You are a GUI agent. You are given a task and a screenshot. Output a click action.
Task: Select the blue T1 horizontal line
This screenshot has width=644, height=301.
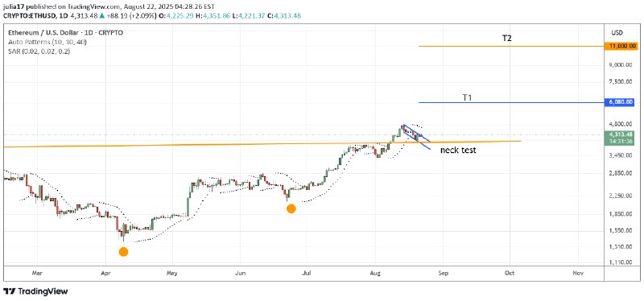click(x=511, y=102)
